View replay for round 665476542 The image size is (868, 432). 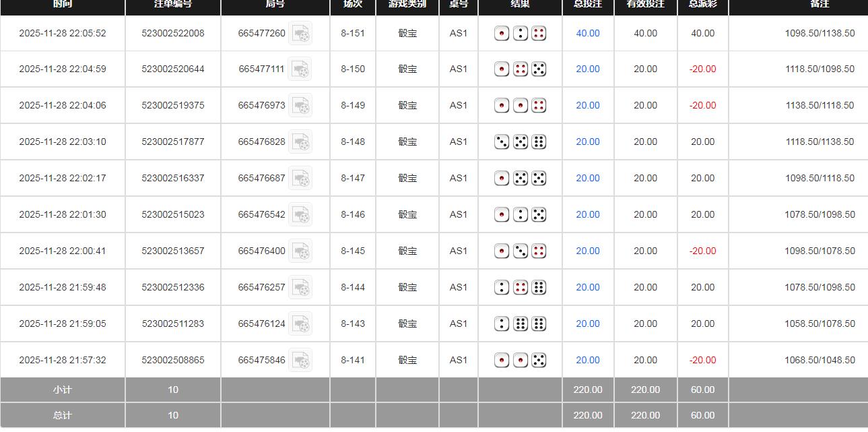coord(300,214)
